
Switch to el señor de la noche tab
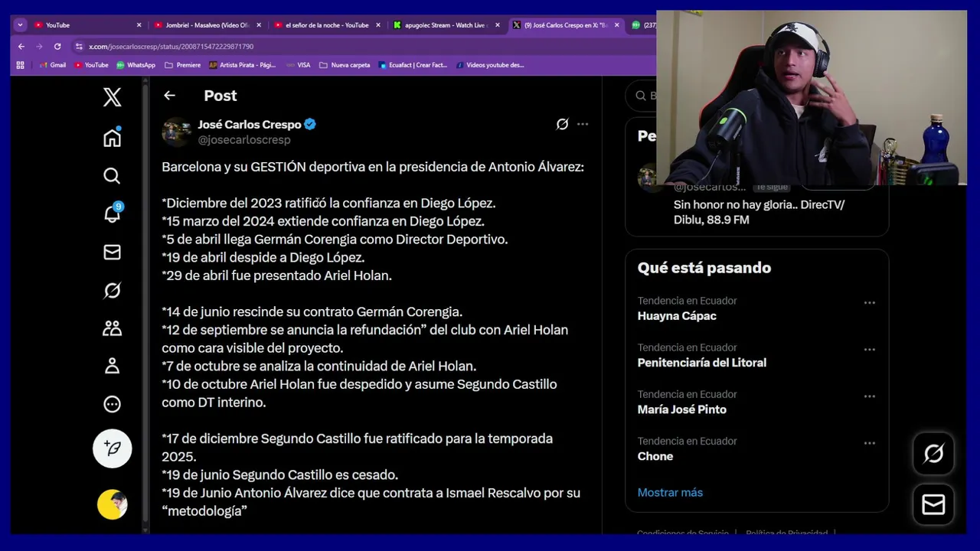tap(326, 25)
